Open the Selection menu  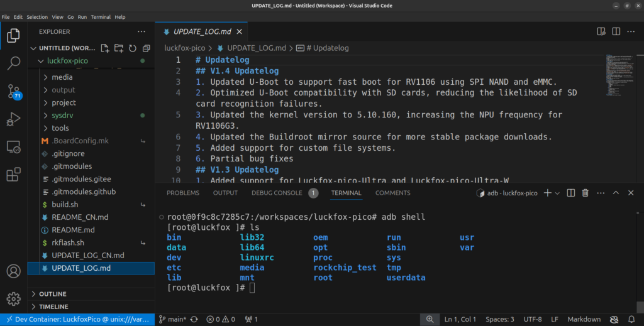click(x=37, y=17)
